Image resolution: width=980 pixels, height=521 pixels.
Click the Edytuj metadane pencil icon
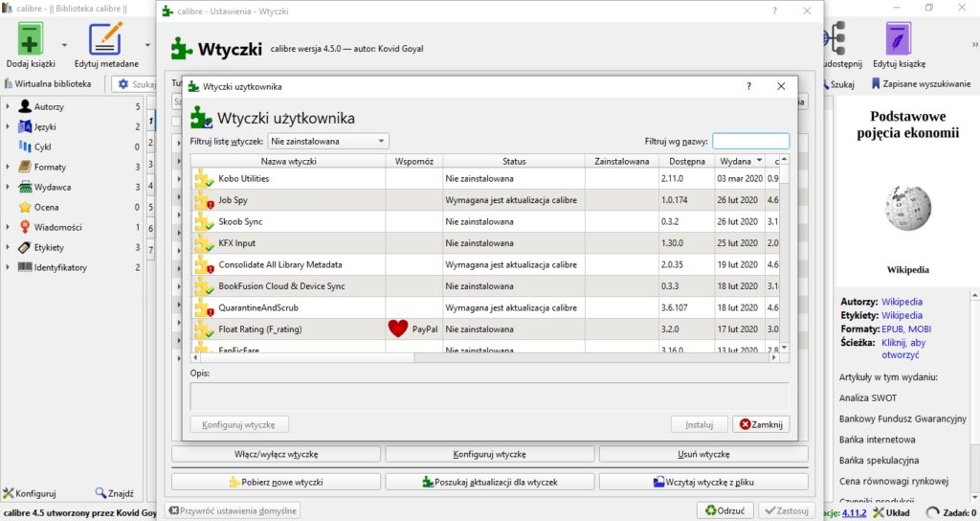click(x=105, y=38)
